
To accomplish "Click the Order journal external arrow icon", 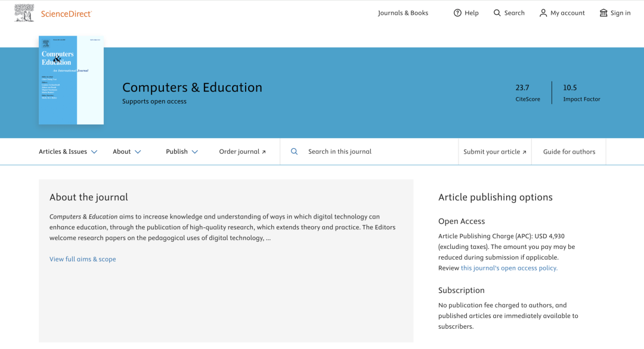I will (x=264, y=152).
